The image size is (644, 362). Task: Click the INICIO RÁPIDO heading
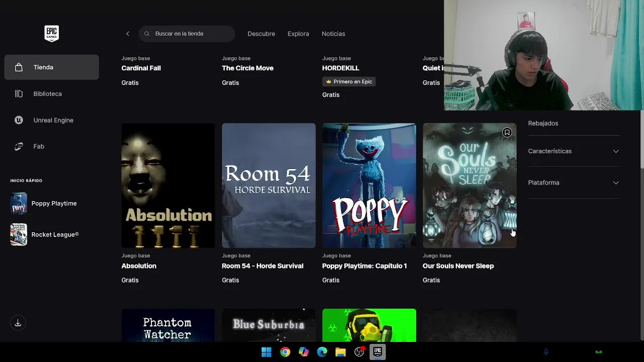pyautogui.click(x=26, y=180)
